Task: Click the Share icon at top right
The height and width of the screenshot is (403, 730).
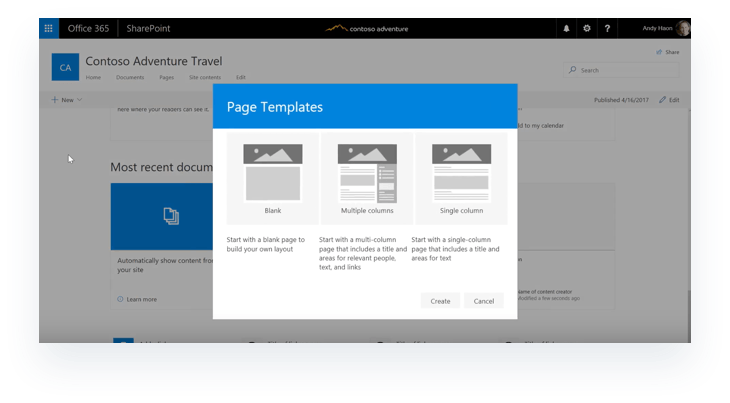Action: pyautogui.click(x=659, y=52)
